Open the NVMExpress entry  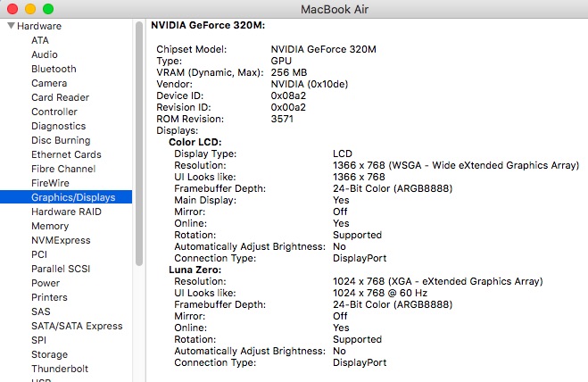(61, 240)
